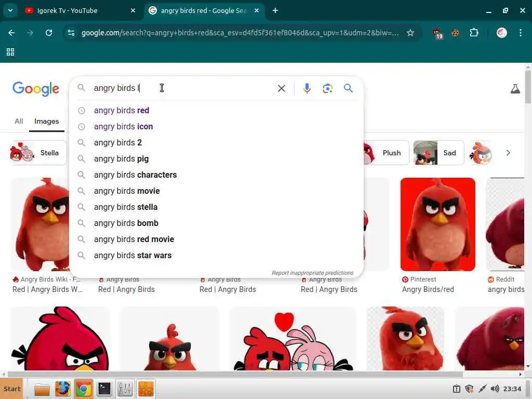Close the Igorek Tv YouTube tab
The width and height of the screenshot is (532, 399).
[x=133, y=10]
